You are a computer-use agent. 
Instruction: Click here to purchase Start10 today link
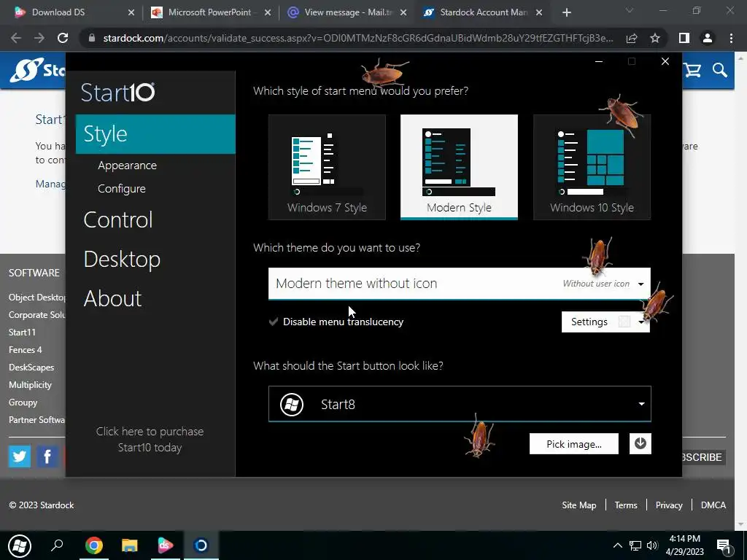coord(150,439)
